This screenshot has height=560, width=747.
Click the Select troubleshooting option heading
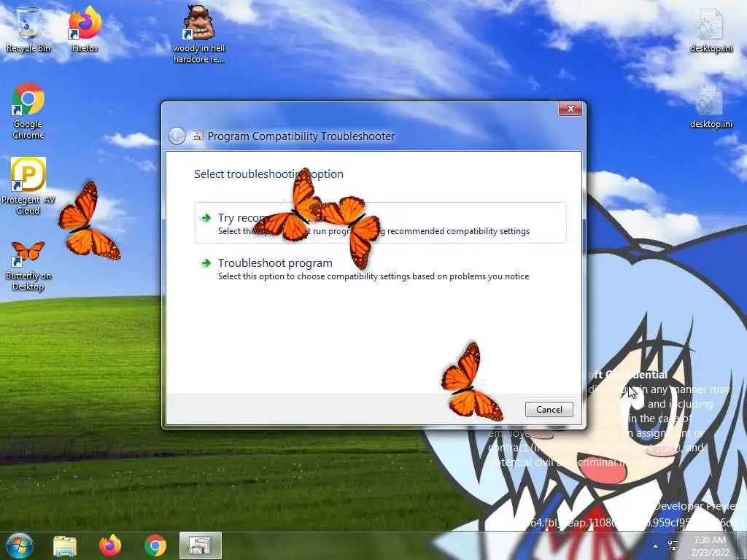point(268,174)
